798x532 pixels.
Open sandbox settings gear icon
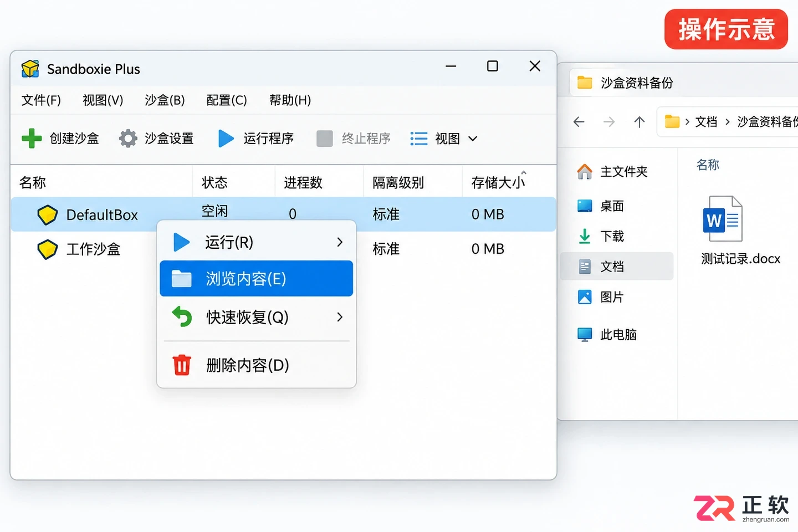click(x=128, y=139)
